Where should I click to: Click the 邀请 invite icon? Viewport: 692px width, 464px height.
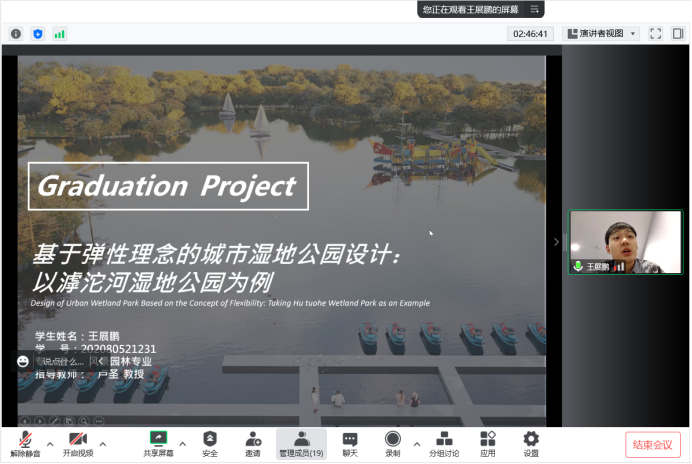(253, 444)
